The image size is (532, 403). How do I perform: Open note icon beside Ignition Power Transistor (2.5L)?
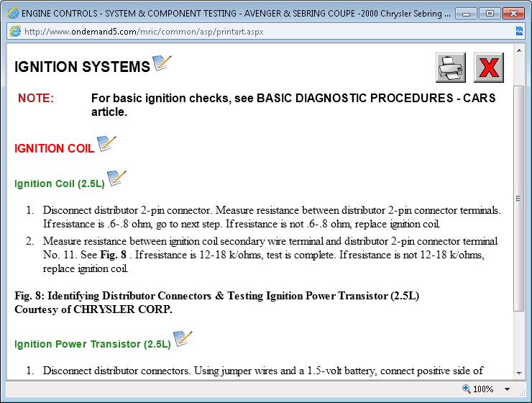[x=183, y=339]
